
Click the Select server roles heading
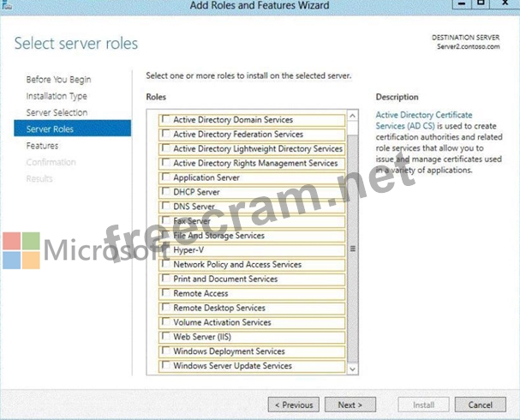coord(76,44)
